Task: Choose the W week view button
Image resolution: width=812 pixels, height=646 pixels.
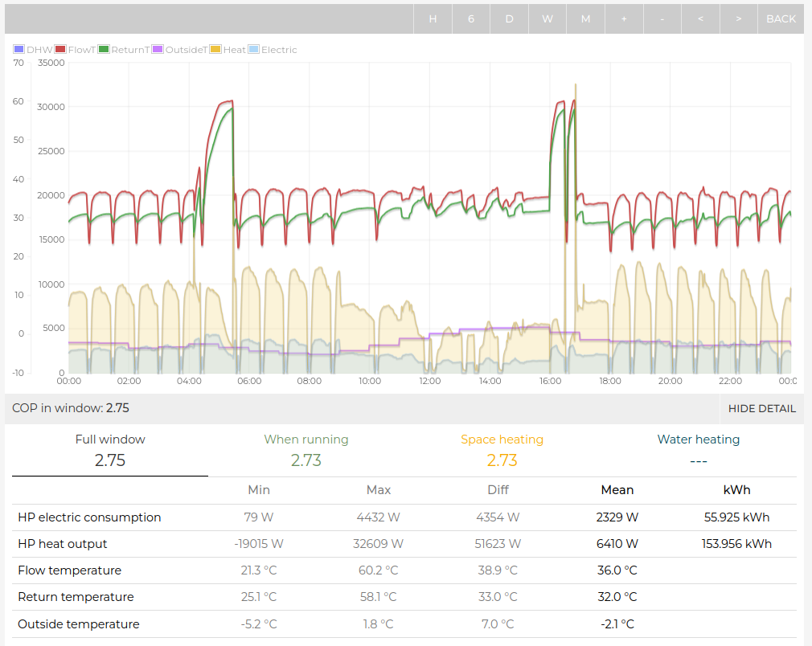Action: [x=547, y=18]
